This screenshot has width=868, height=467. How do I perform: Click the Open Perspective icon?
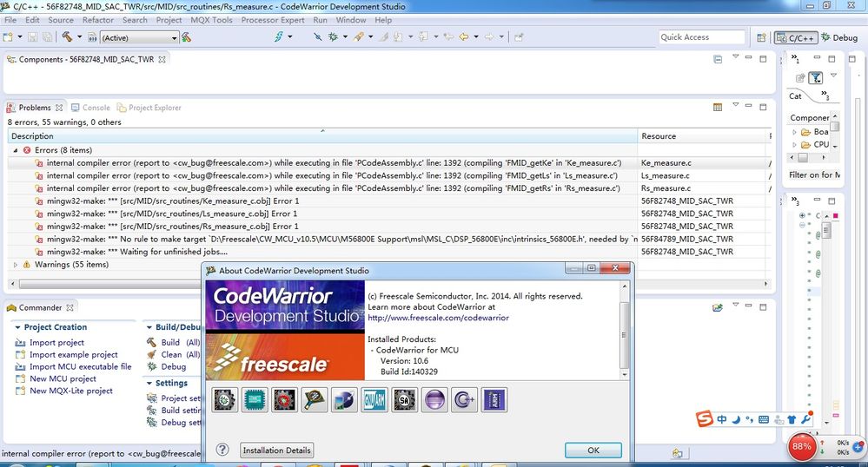pyautogui.click(x=762, y=37)
